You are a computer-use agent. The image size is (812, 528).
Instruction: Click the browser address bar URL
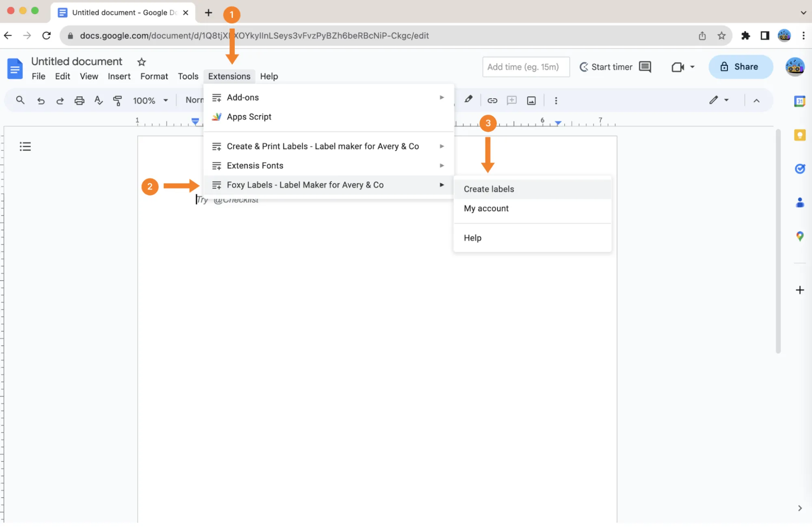[254, 36]
